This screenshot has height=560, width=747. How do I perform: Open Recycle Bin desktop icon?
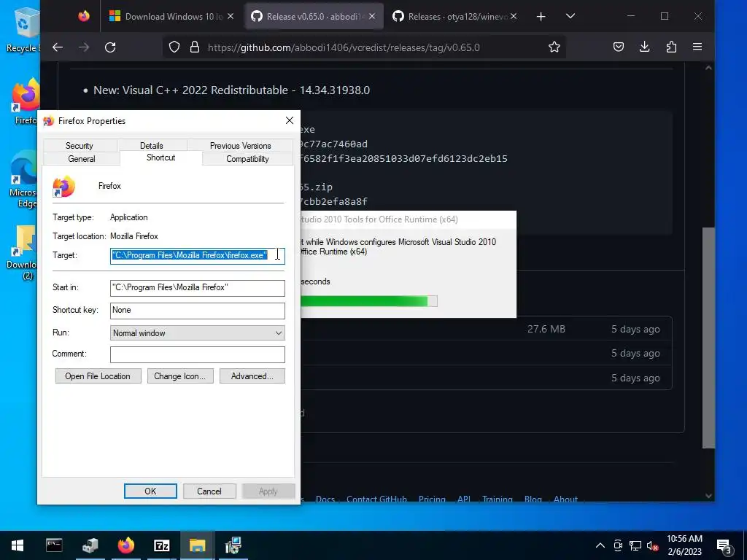point(23,29)
